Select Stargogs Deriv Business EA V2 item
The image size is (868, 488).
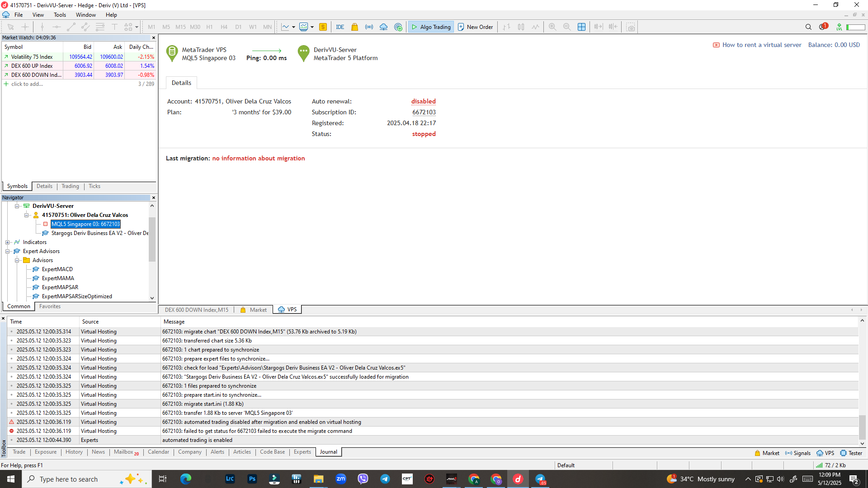(x=99, y=233)
